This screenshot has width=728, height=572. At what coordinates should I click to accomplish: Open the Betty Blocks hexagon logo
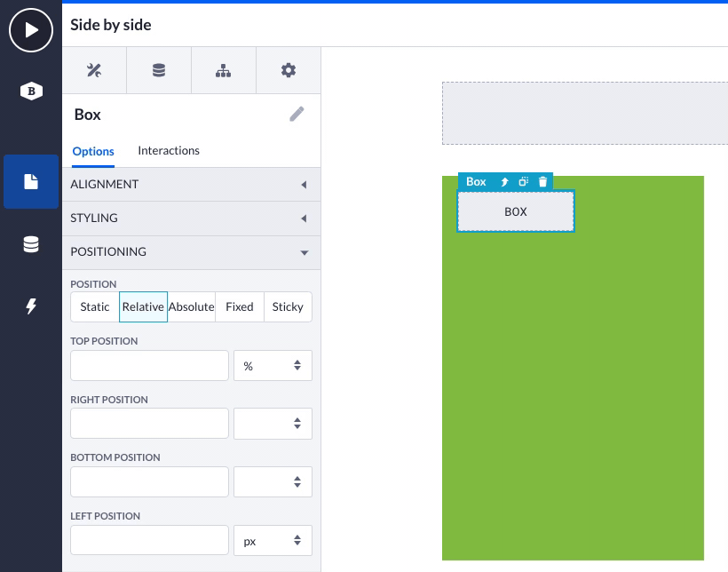pyautogui.click(x=31, y=91)
